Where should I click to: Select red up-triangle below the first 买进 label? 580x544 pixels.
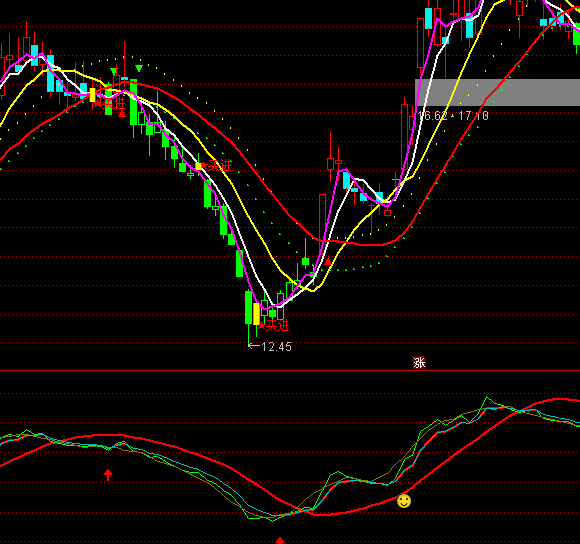tap(122, 114)
